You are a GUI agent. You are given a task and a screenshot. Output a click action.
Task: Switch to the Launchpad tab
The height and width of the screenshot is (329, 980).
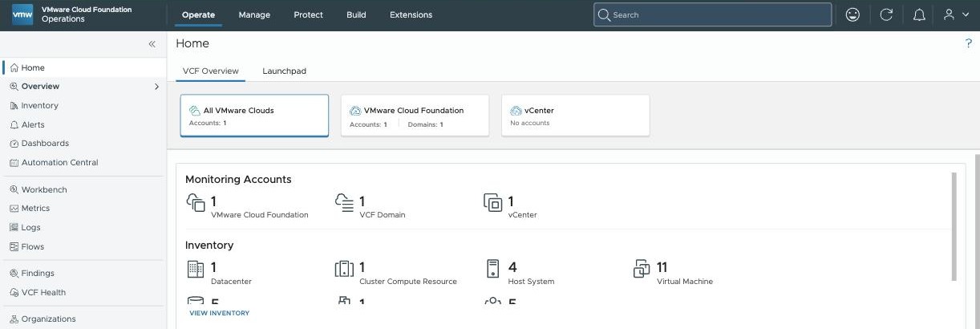[284, 71]
